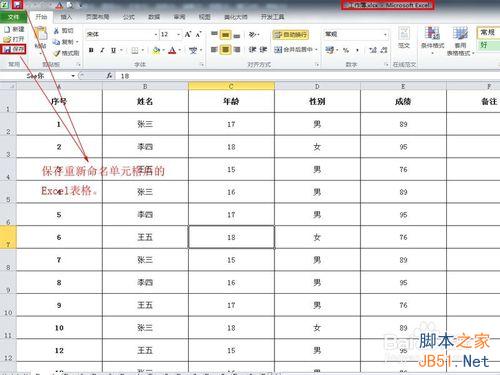Image resolution: width=500 pixels, height=375 pixels.
Task: Open the 文件 File tab
Action: [13, 17]
